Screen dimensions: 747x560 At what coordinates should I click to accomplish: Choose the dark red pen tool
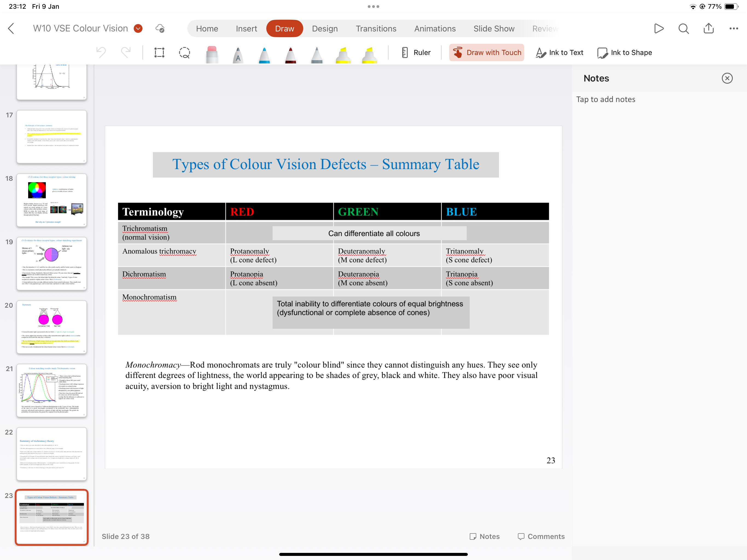click(290, 54)
